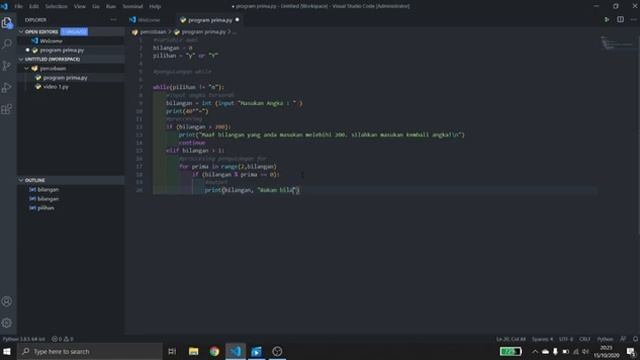Collapse the Untitled (Workspace) section
Viewport: 640px width, 360px height.
(21, 59)
